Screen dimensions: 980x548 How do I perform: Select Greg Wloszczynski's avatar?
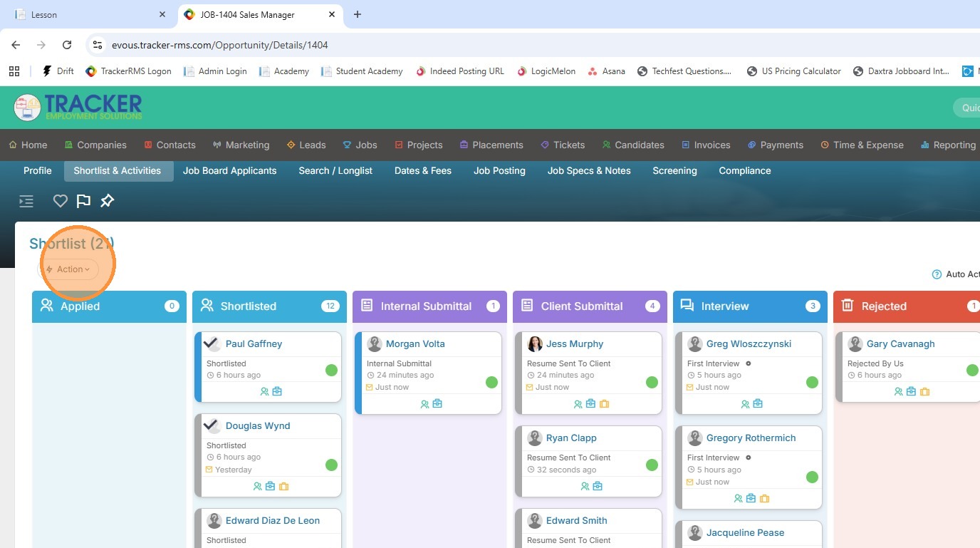695,344
